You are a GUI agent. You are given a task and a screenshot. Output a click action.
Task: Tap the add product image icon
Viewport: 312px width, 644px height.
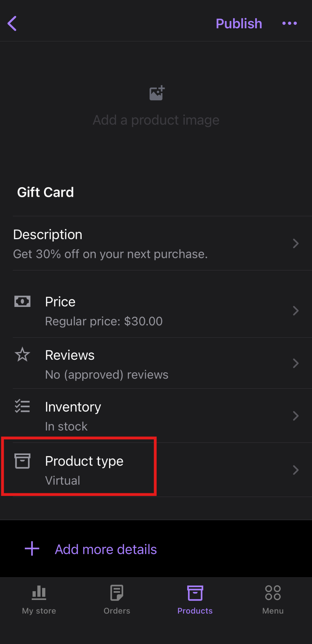pos(157,93)
